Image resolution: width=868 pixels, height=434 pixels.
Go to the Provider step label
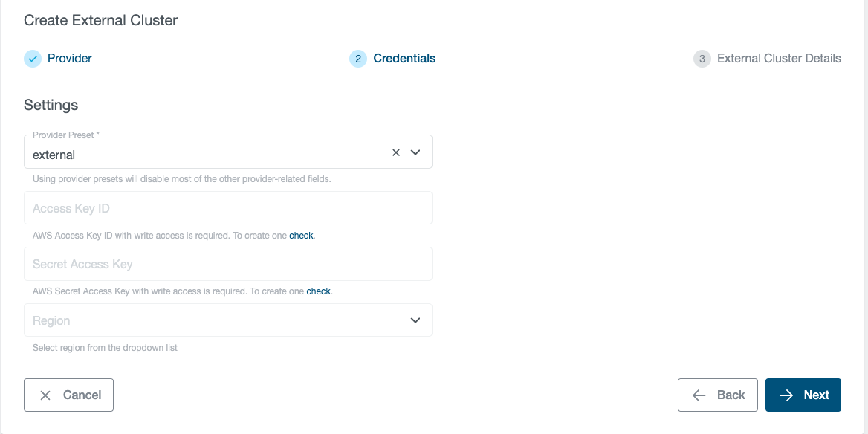(70, 59)
